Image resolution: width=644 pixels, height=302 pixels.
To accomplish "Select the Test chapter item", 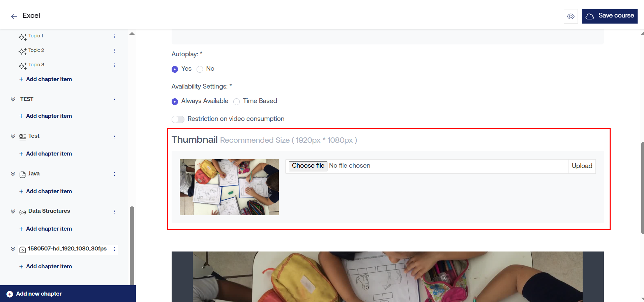I will 34,136.
